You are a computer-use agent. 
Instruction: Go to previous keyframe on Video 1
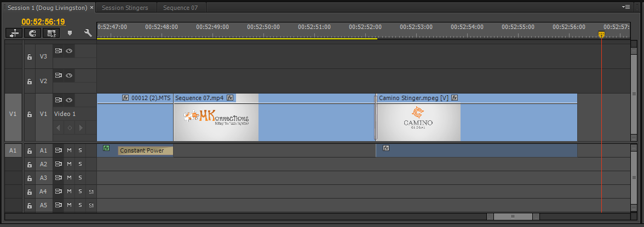[58, 128]
